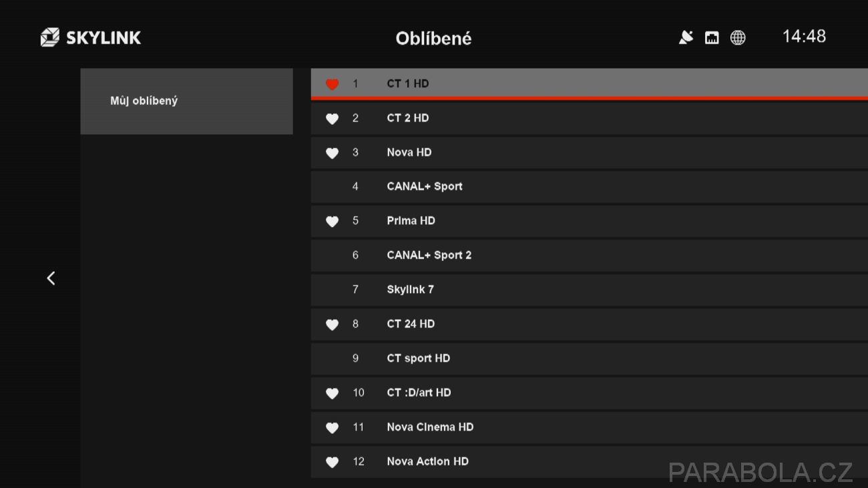Toggle the red heart on CT 1 HD
This screenshot has height=488, width=868.
click(332, 84)
